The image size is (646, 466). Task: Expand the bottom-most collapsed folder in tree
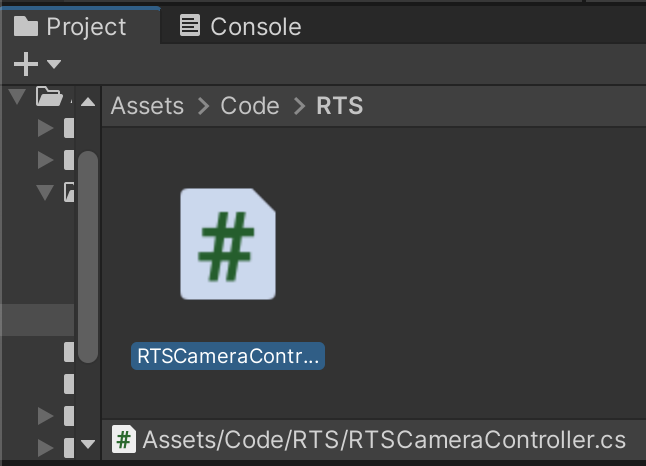tap(45, 446)
